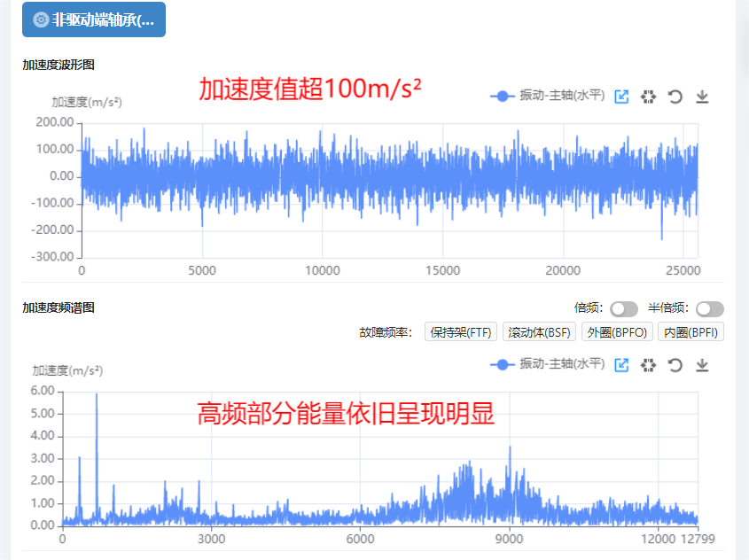Enable the 半倍频 switch
The width and height of the screenshot is (749, 560).
pos(709,308)
